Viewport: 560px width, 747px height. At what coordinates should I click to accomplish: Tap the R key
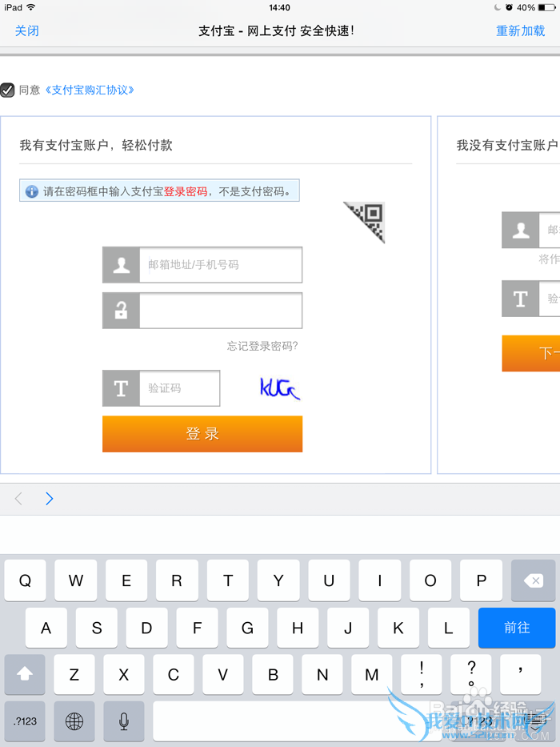[x=177, y=580]
